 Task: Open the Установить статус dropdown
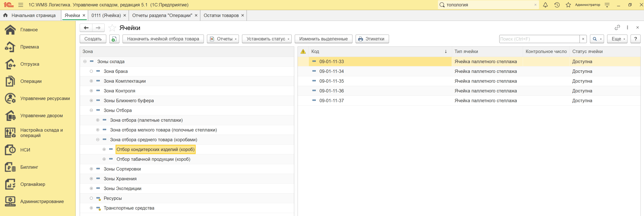(267, 39)
